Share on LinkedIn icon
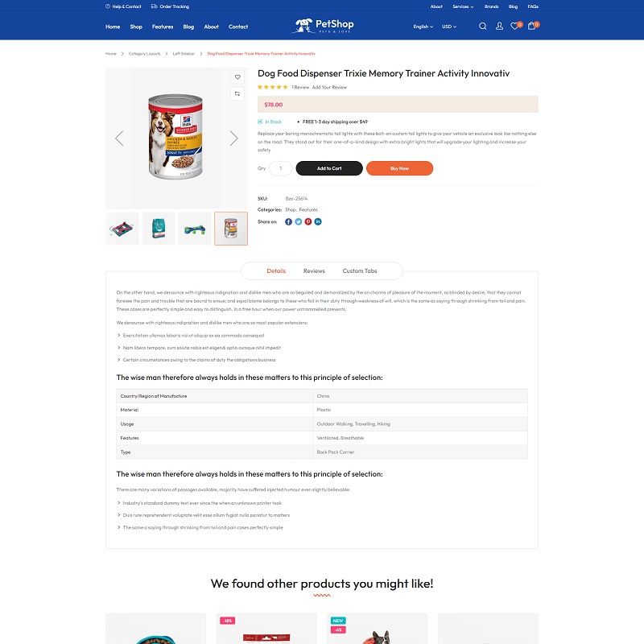The height and width of the screenshot is (644, 644). (318, 222)
